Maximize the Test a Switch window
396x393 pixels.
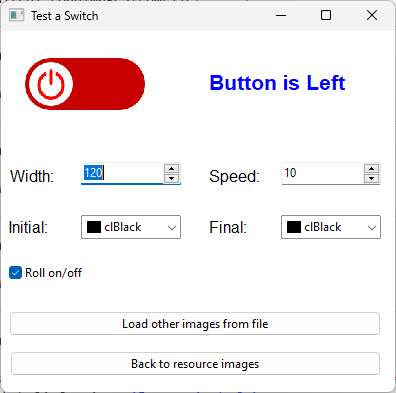coord(326,15)
